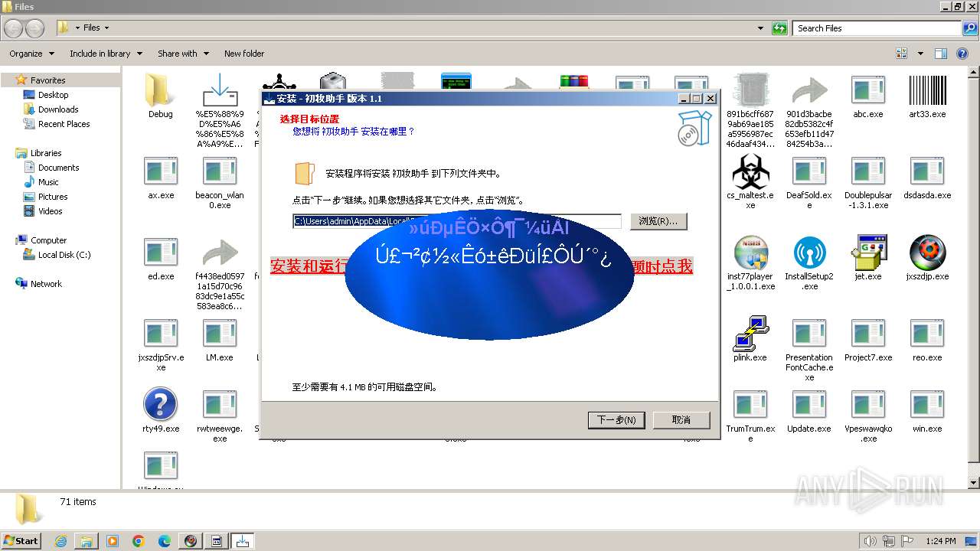Select Doublepulsar-1.3.1.exe file

(x=868, y=171)
